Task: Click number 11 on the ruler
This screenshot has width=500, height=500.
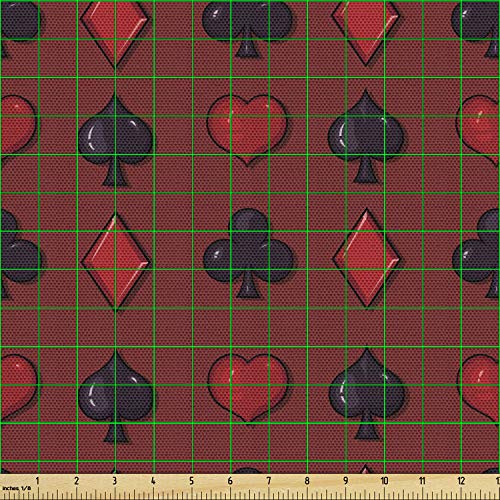Action: pos(422,481)
